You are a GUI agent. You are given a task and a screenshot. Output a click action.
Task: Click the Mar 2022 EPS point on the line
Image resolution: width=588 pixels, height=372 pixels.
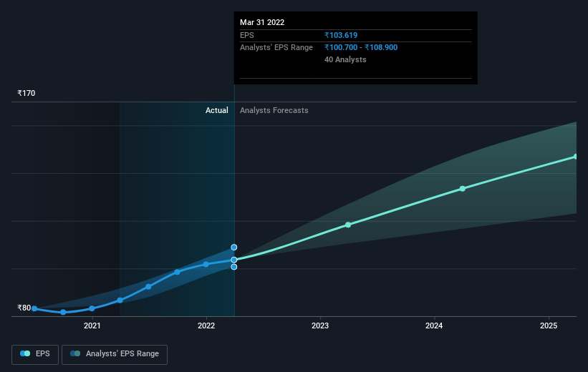click(234, 260)
